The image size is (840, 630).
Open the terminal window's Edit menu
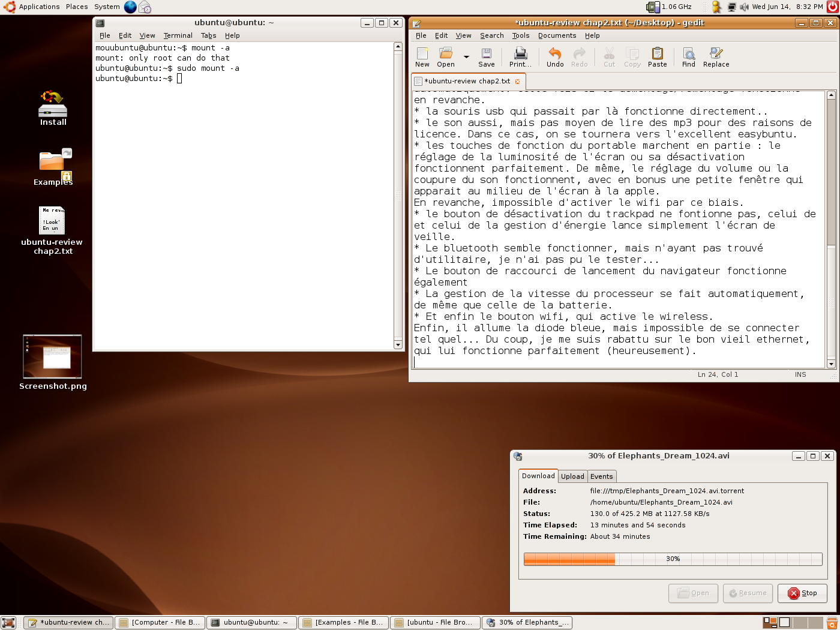[x=125, y=35]
